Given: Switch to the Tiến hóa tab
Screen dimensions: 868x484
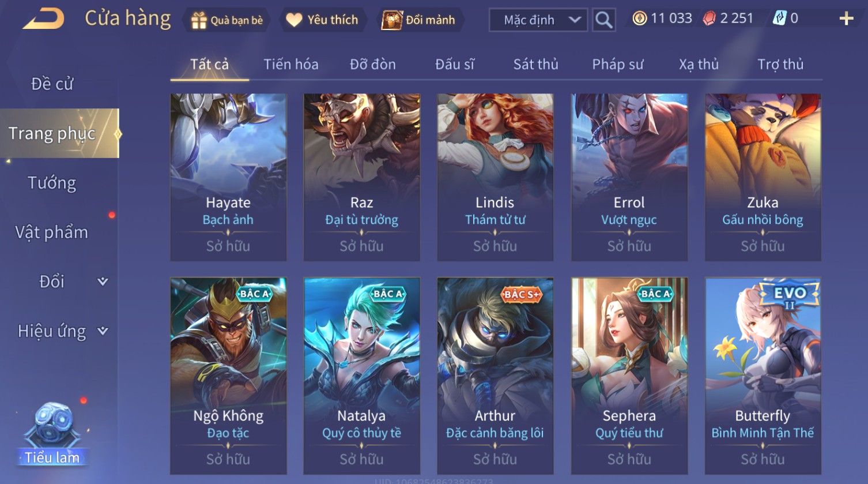Looking at the screenshot, I should pos(290,64).
